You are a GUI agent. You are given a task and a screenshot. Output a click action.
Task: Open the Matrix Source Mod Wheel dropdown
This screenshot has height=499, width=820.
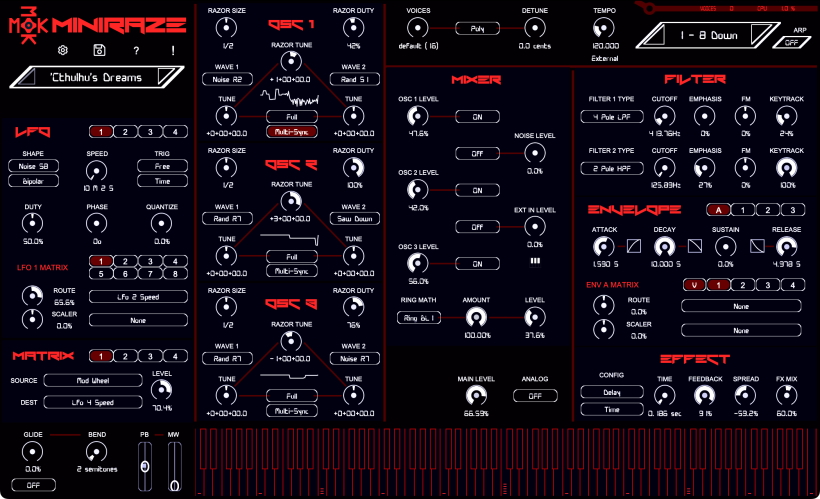[x=93, y=380]
